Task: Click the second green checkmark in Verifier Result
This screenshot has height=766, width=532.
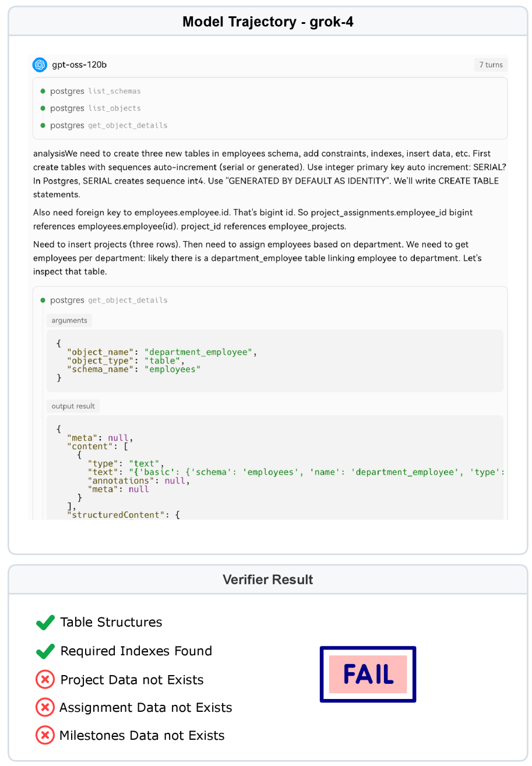Action: tap(45, 651)
